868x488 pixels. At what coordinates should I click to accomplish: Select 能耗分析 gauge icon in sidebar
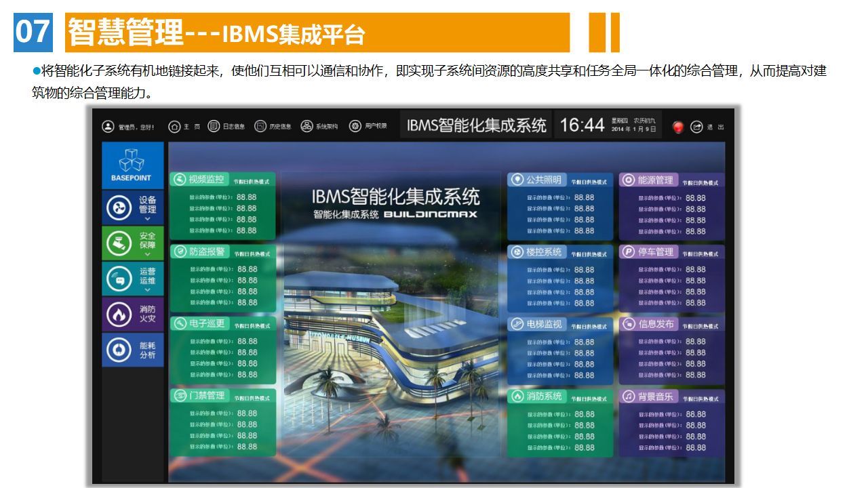pos(118,350)
